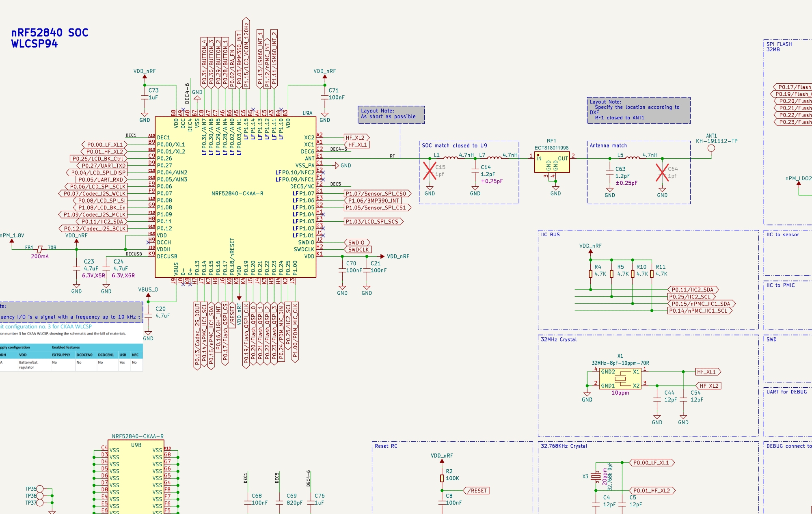Image resolution: width=812 pixels, height=514 pixels.
Task: Select the X3 32.768k crystal symbol
Action: click(x=596, y=476)
